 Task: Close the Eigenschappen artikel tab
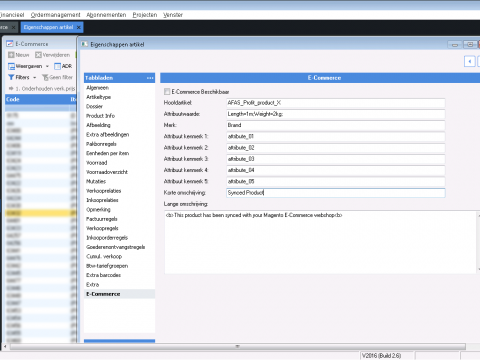click(79, 27)
